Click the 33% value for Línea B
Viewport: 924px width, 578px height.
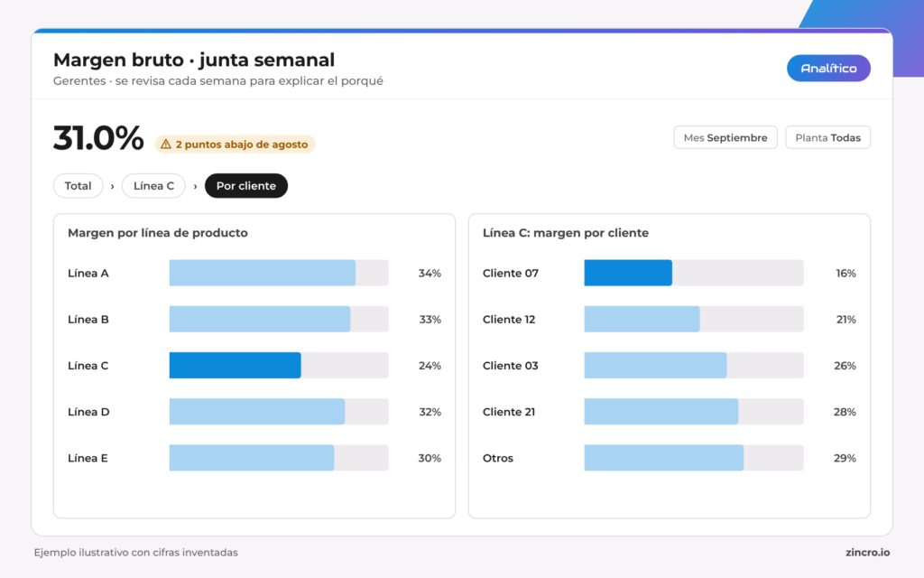[x=430, y=319]
